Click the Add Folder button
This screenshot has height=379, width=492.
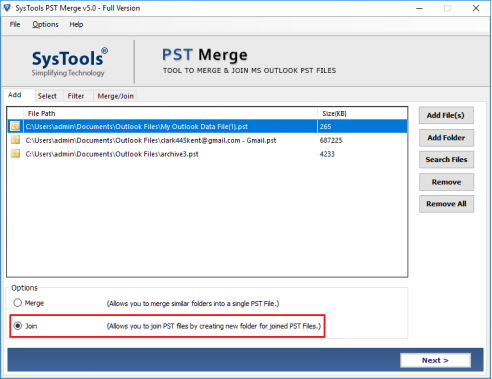tap(446, 138)
